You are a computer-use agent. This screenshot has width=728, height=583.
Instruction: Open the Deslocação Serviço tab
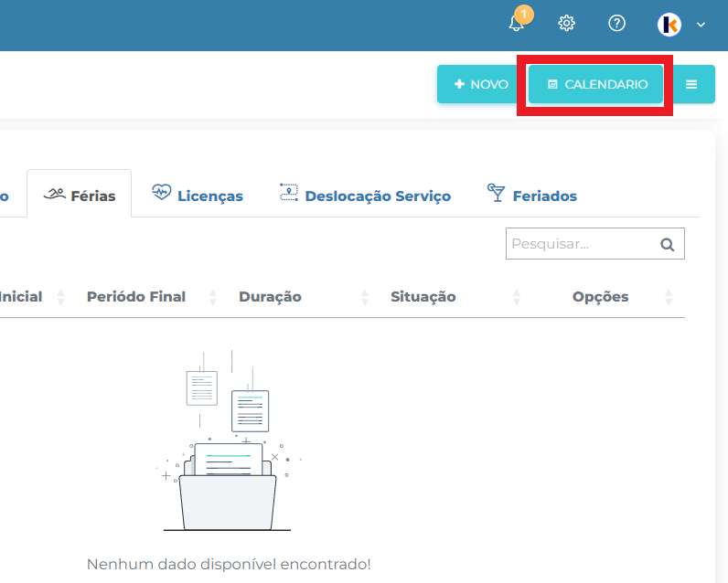click(x=365, y=195)
